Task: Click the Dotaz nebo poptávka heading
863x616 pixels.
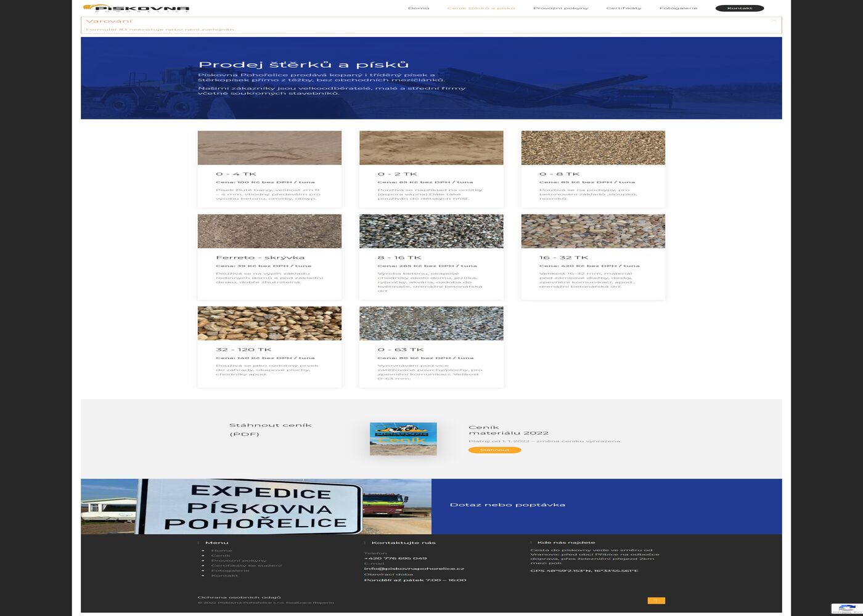Action: point(507,505)
